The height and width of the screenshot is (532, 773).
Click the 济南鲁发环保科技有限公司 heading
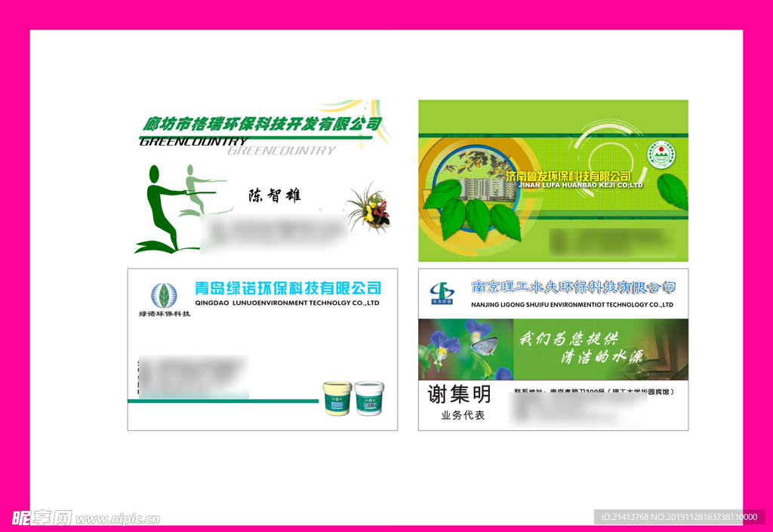[568, 175]
